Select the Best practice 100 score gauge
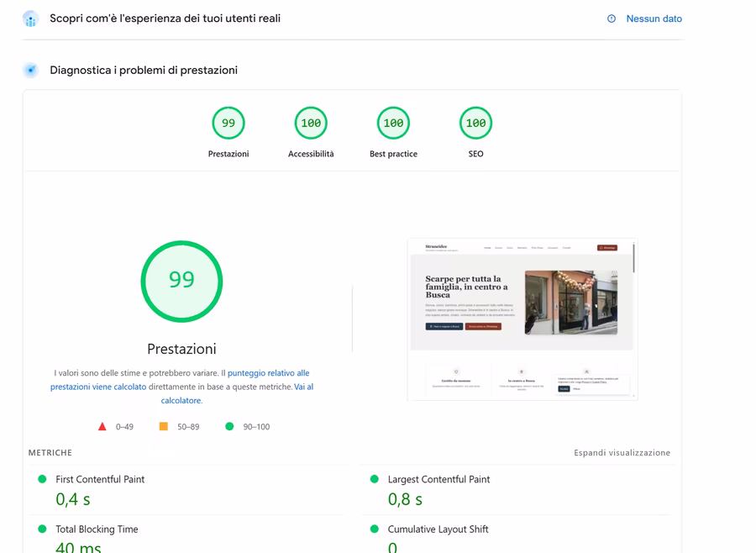Image resolution: width=756 pixels, height=553 pixels. (393, 123)
